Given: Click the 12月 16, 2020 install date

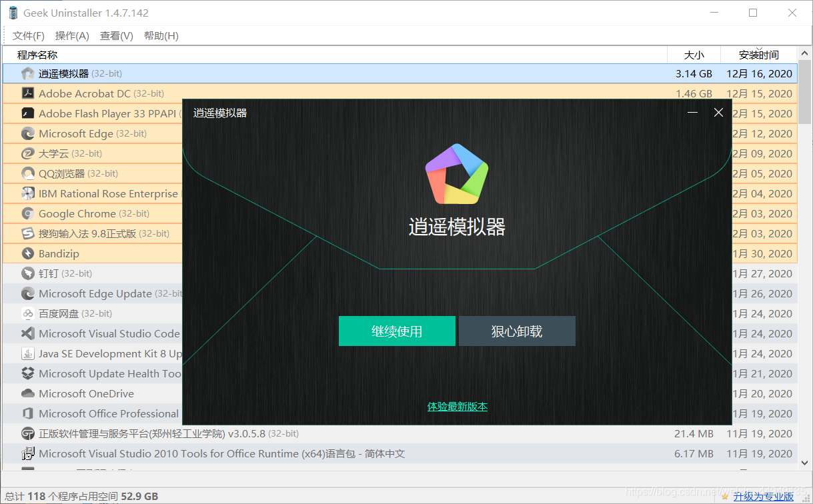Looking at the screenshot, I should [x=759, y=73].
